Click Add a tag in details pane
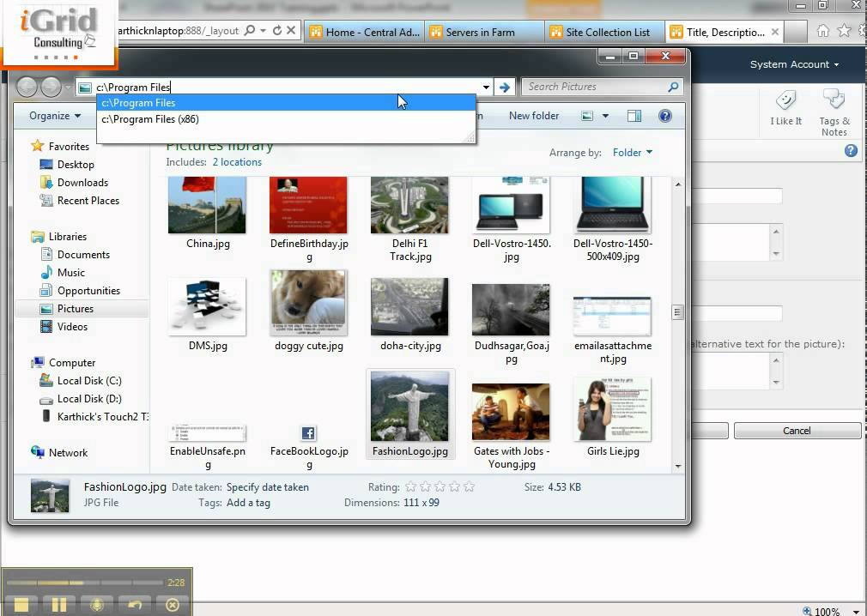The height and width of the screenshot is (616, 867). tap(248, 503)
